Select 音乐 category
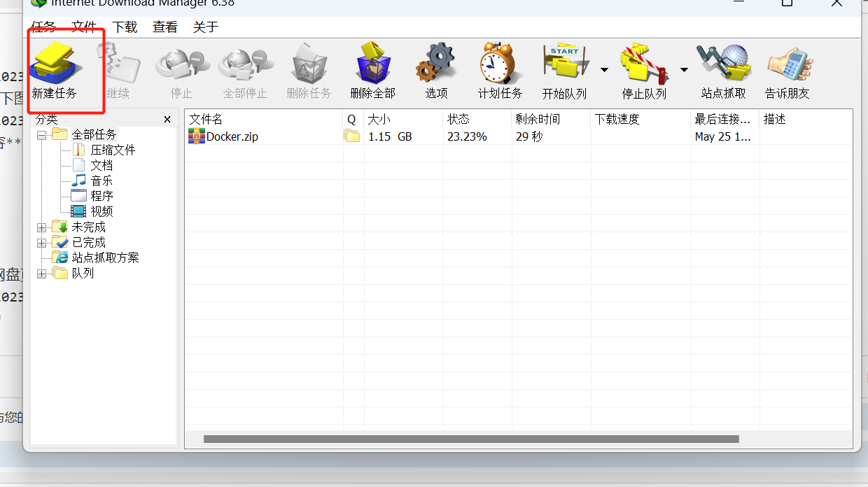868x487 pixels. (x=101, y=181)
